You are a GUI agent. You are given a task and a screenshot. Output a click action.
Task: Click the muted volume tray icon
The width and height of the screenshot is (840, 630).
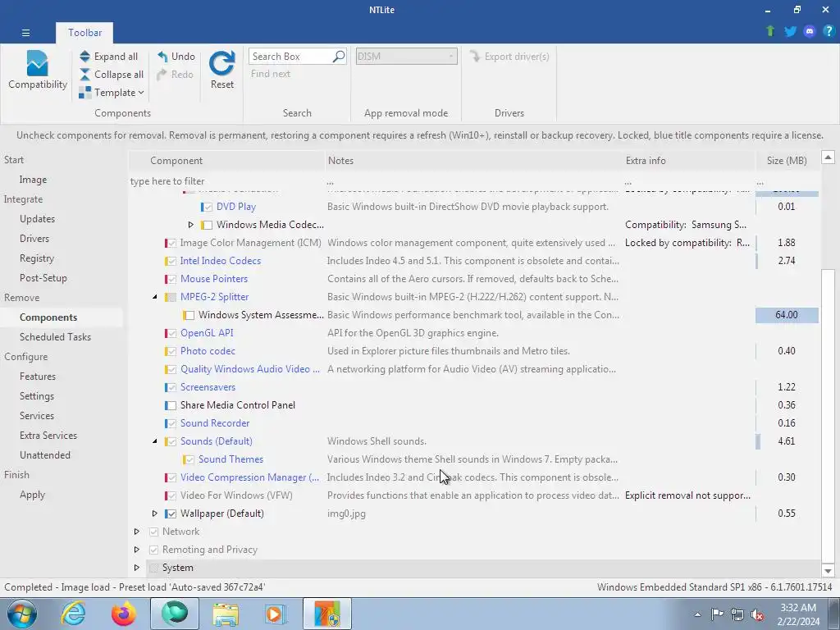(x=757, y=614)
